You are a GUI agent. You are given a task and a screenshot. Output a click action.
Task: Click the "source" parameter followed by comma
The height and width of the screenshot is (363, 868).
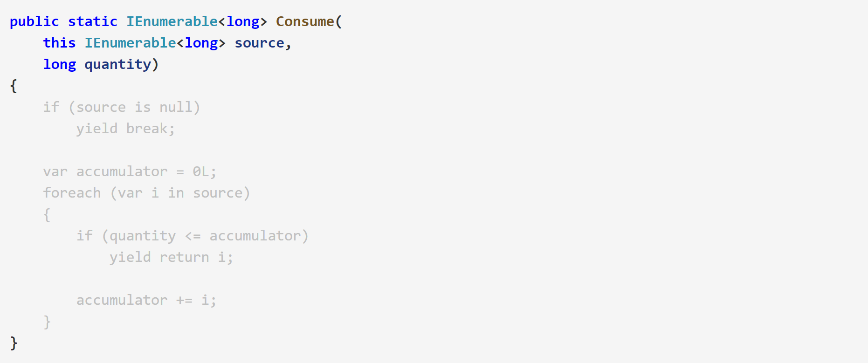click(x=259, y=43)
